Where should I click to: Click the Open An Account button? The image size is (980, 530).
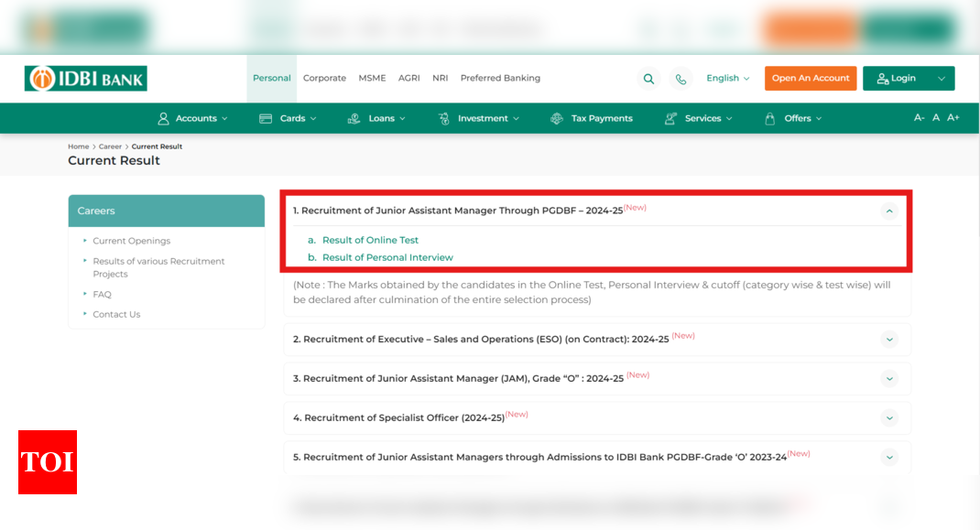tap(811, 79)
